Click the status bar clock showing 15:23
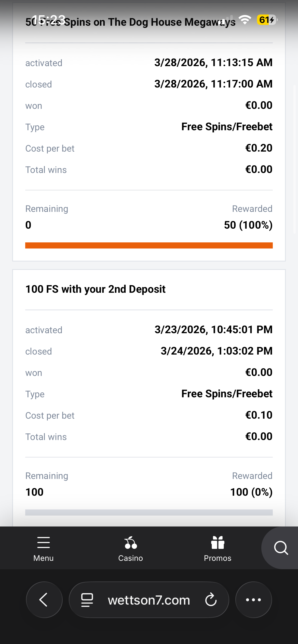 click(x=48, y=19)
